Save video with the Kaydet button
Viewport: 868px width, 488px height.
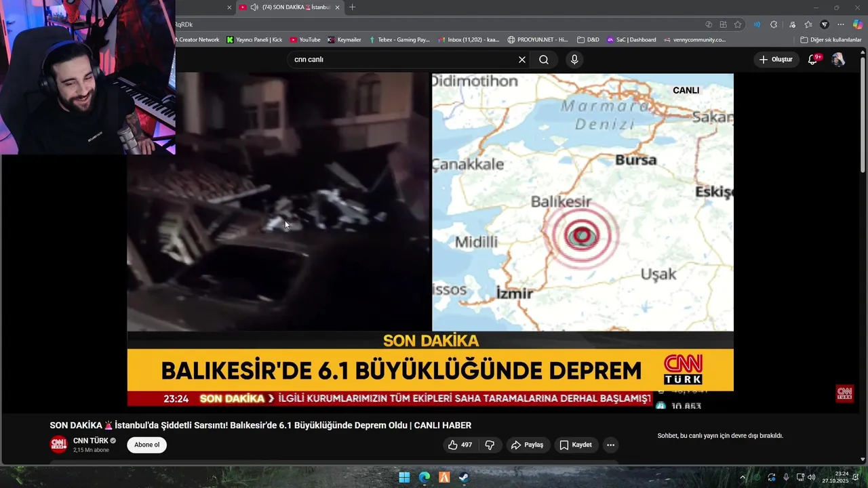[576, 445]
